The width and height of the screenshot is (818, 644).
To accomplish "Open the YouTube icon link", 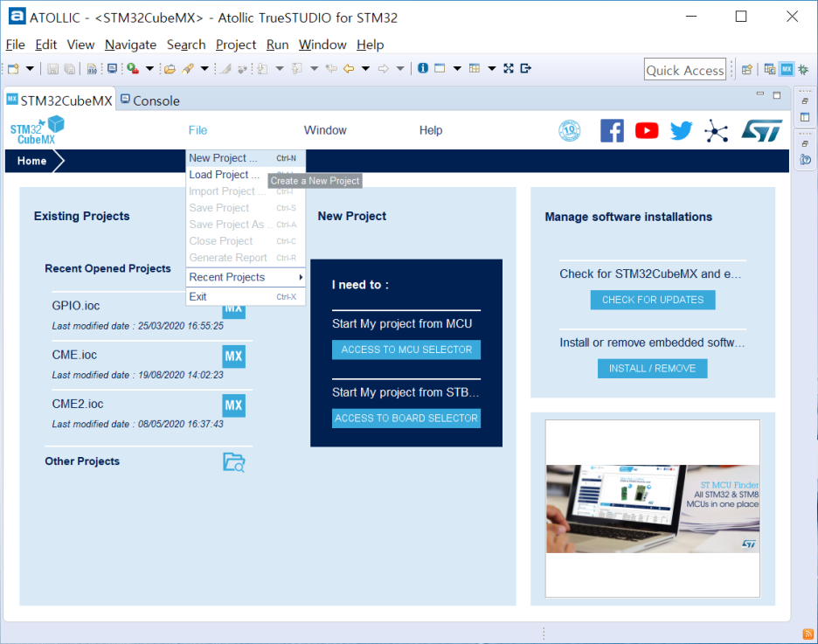I will [647, 130].
